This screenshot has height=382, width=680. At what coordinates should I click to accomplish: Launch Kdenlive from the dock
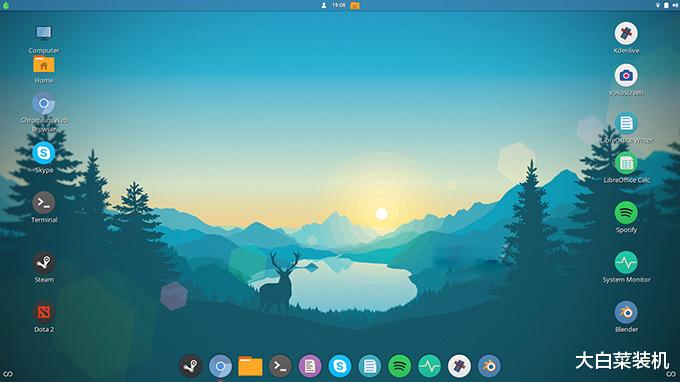[459, 366]
